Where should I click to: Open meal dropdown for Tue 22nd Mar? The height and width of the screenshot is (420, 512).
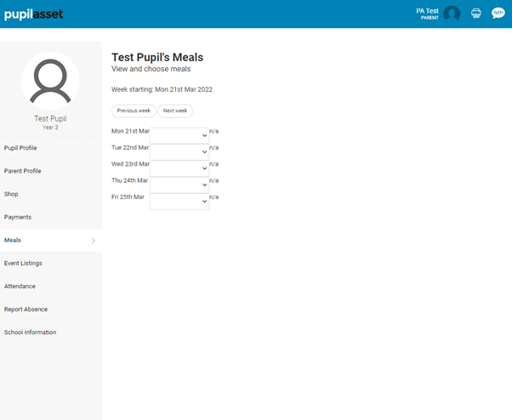pos(179,151)
